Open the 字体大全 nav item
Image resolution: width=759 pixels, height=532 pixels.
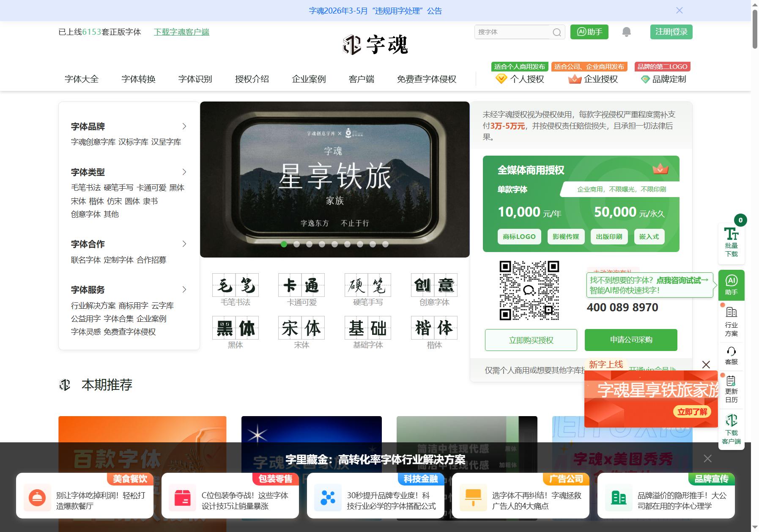(82, 79)
